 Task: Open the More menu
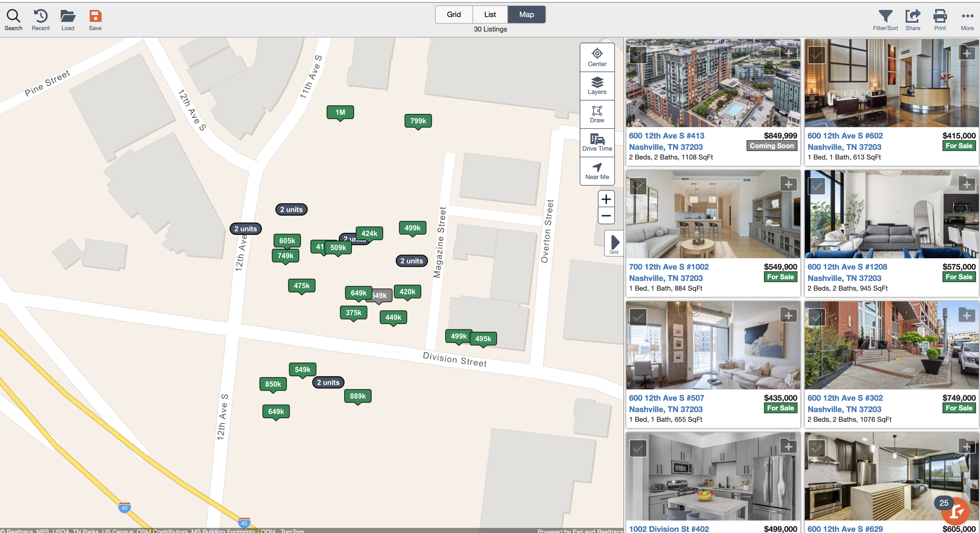967,20
